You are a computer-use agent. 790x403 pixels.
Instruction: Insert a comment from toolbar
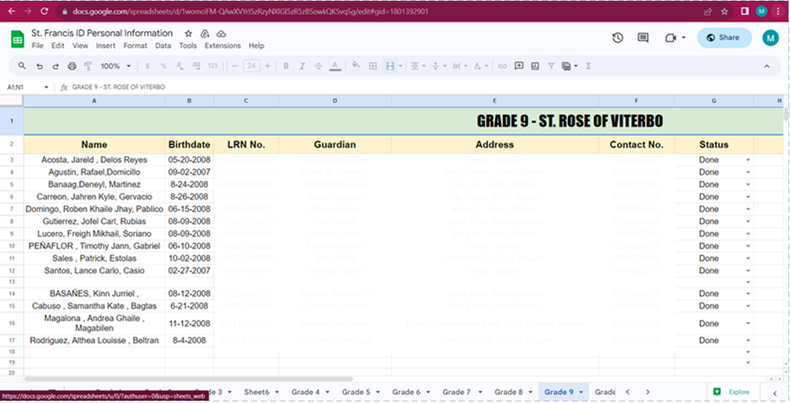coord(519,66)
